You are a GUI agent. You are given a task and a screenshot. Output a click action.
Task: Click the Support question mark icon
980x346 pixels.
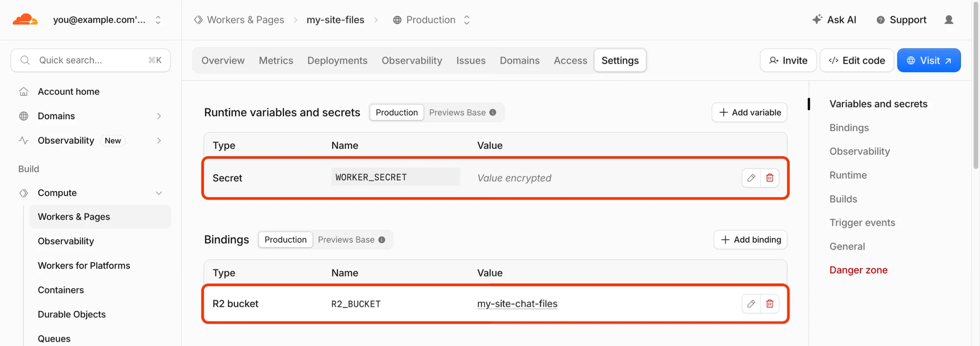pos(881,20)
